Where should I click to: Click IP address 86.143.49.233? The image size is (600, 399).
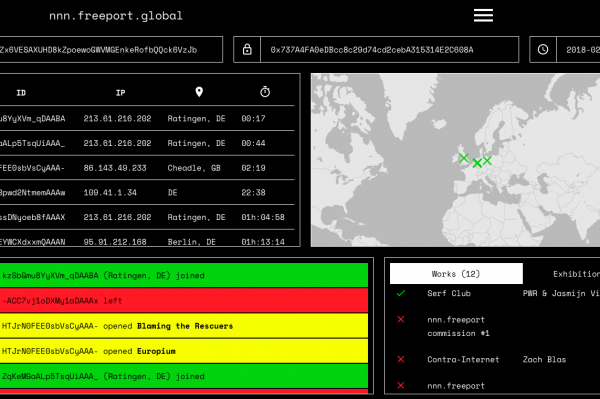tap(115, 168)
